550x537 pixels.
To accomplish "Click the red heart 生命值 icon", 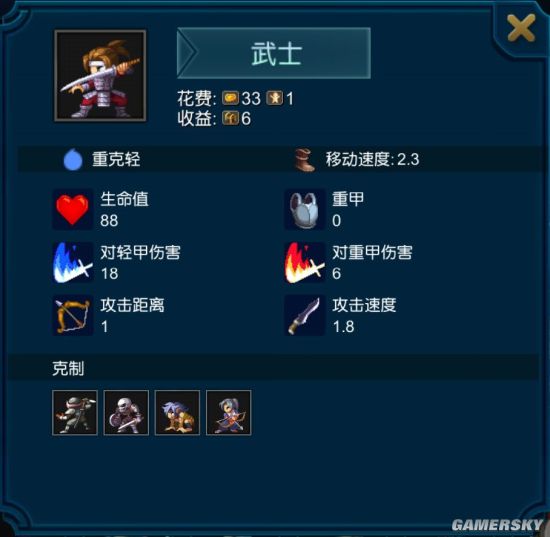I will click(73, 209).
